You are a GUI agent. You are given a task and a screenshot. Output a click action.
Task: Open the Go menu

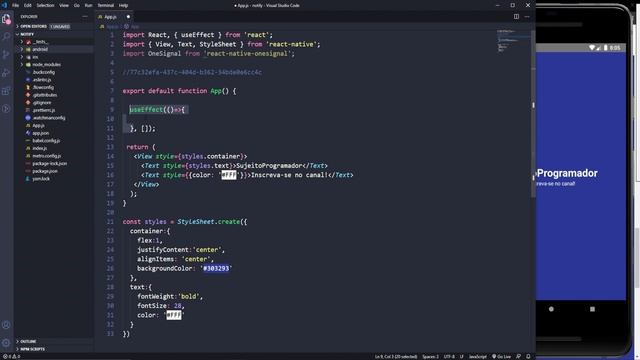[77, 5]
